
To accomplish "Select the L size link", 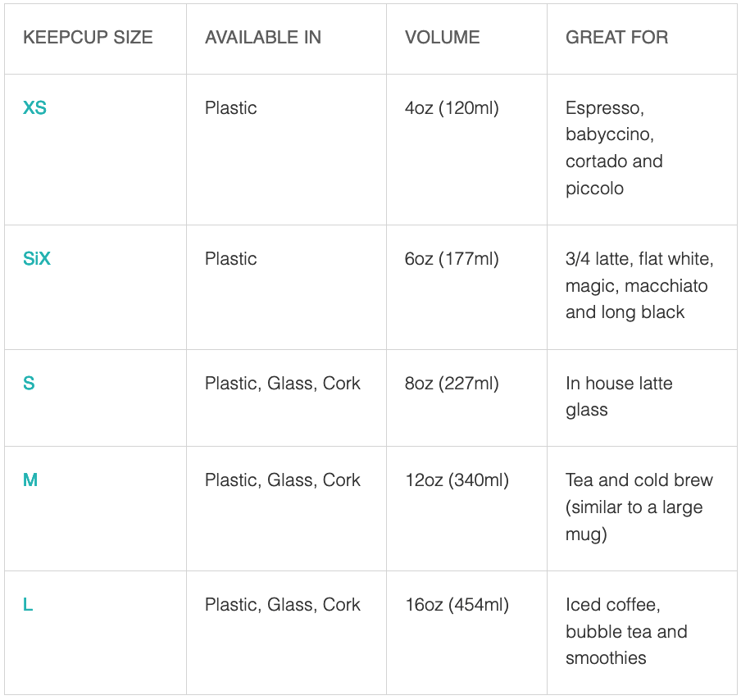I will (28, 605).
